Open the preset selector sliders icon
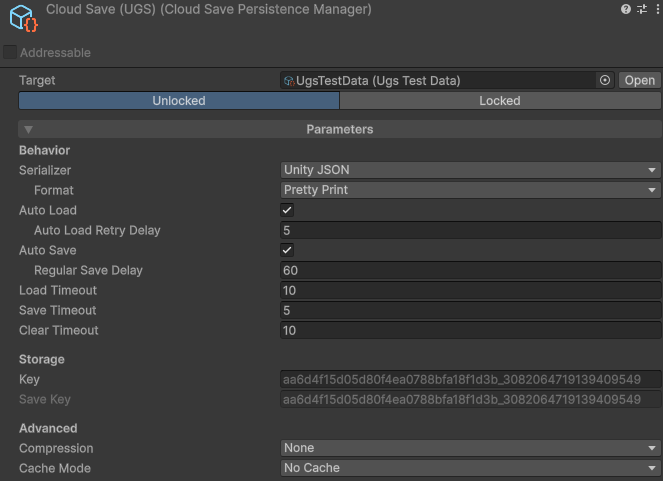 [x=642, y=9]
